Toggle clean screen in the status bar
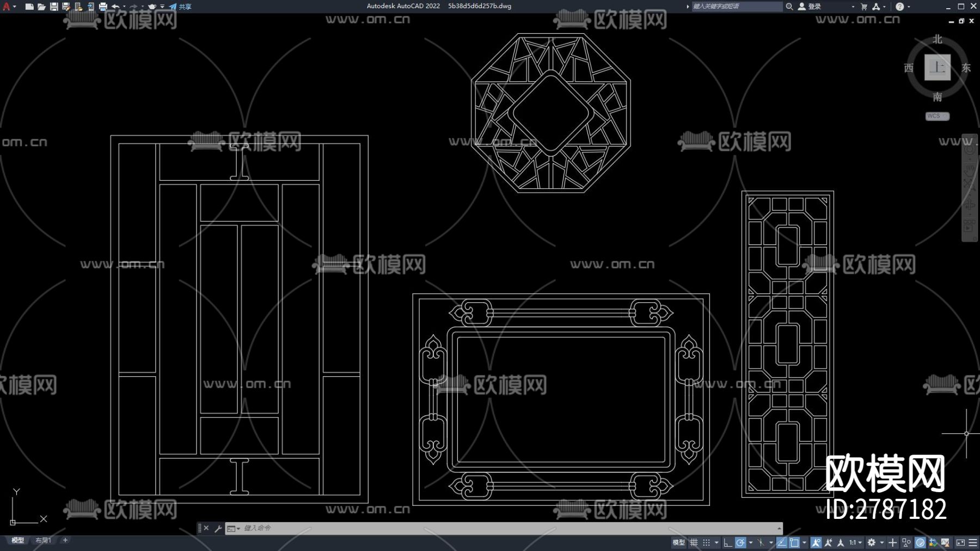The image size is (980, 551). (x=960, y=542)
